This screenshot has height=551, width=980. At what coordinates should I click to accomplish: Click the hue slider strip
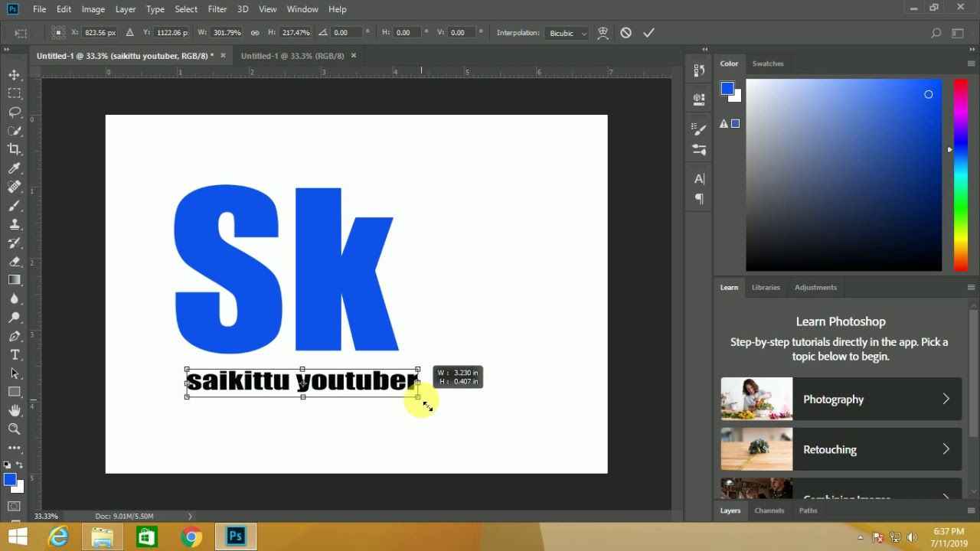coord(960,175)
